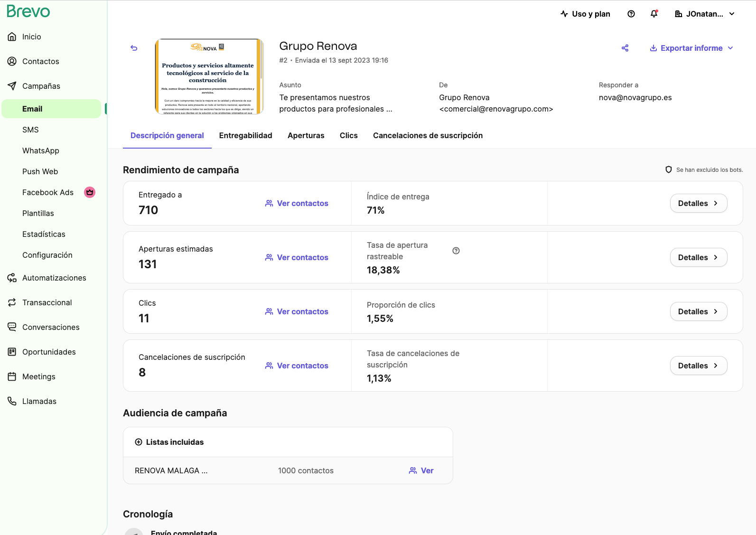Switch to Entregabilidad tab
This screenshot has height=535, width=756.
click(246, 135)
